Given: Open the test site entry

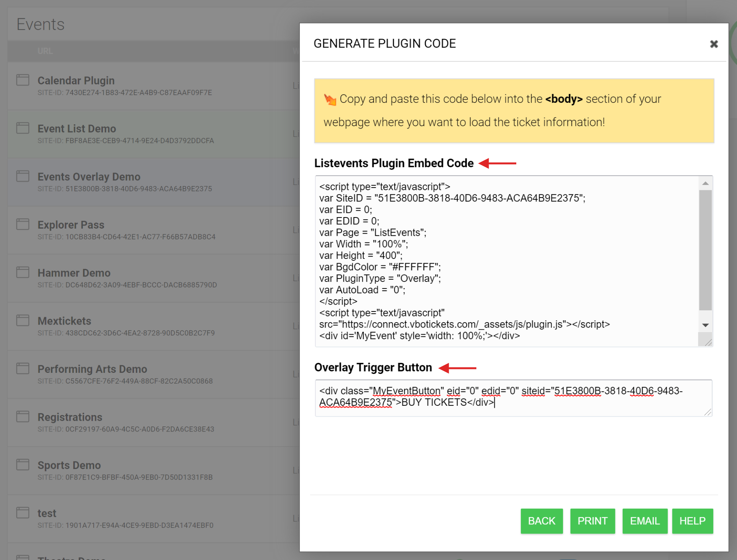Looking at the screenshot, I should click(x=47, y=513).
